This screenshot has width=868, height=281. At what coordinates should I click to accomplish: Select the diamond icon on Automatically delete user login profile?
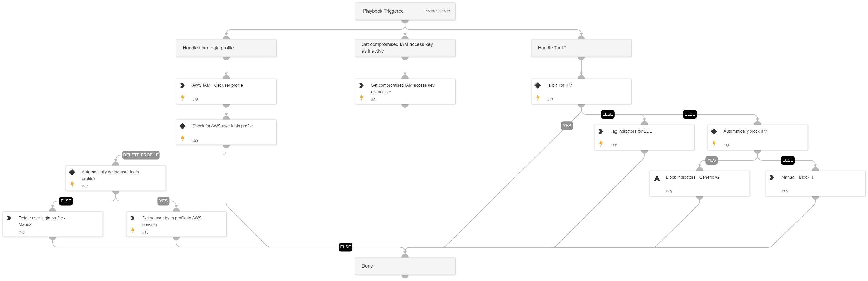[x=72, y=172]
